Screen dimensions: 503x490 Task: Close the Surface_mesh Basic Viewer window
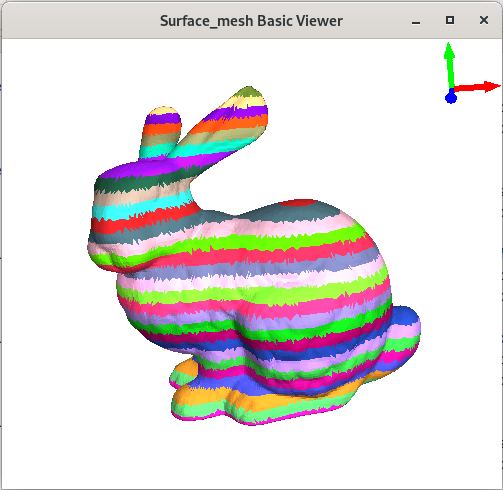click(484, 20)
